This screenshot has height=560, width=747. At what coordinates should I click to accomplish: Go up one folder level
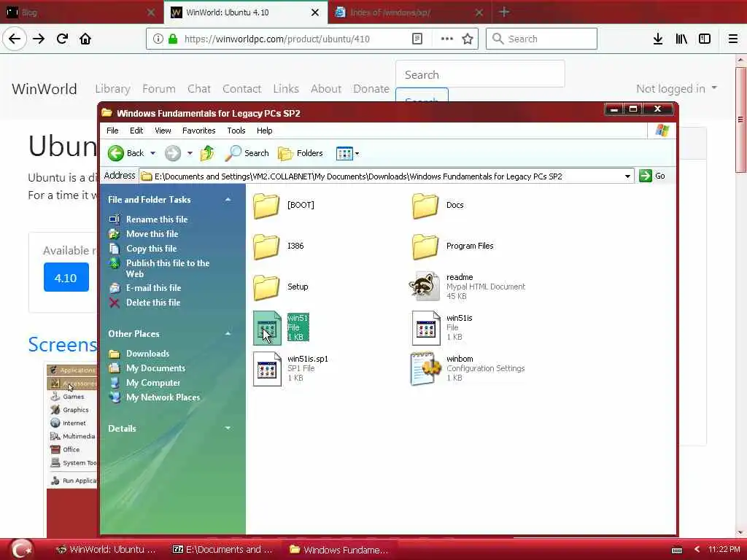[207, 153]
